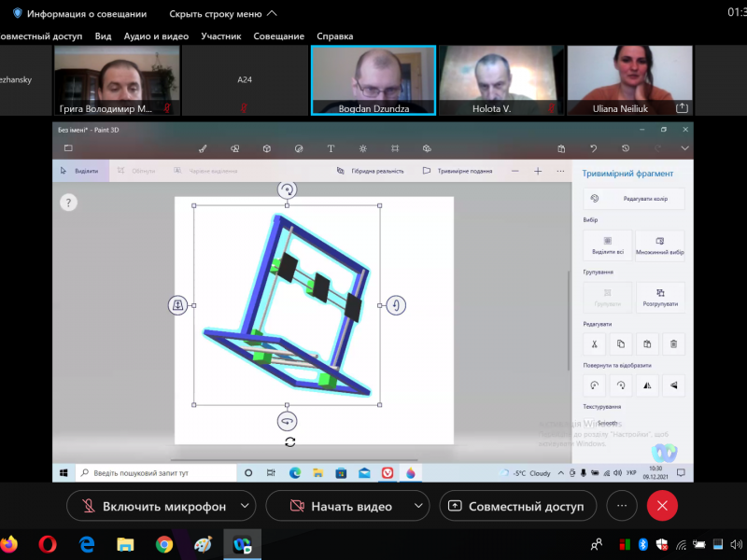Select Bogdan Dzundza's video thumbnail

click(373, 80)
